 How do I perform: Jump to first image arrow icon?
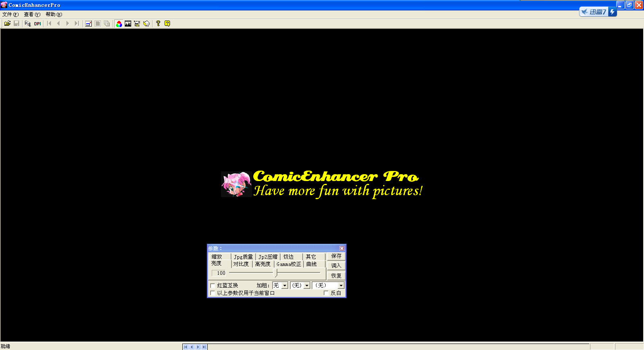[50, 24]
